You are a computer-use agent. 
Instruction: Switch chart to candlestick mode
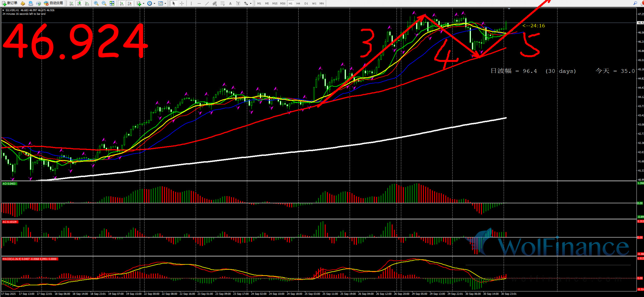79,3
